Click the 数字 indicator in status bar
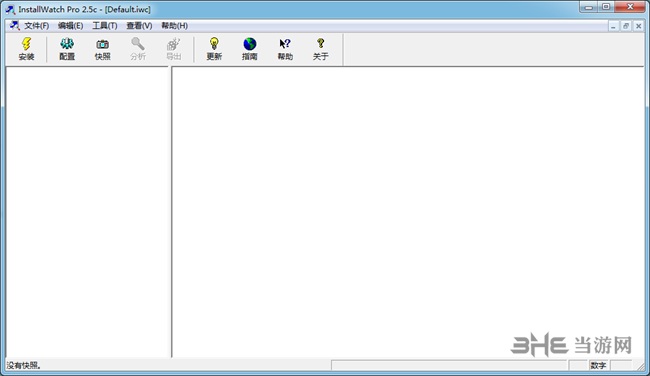 point(598,365)
